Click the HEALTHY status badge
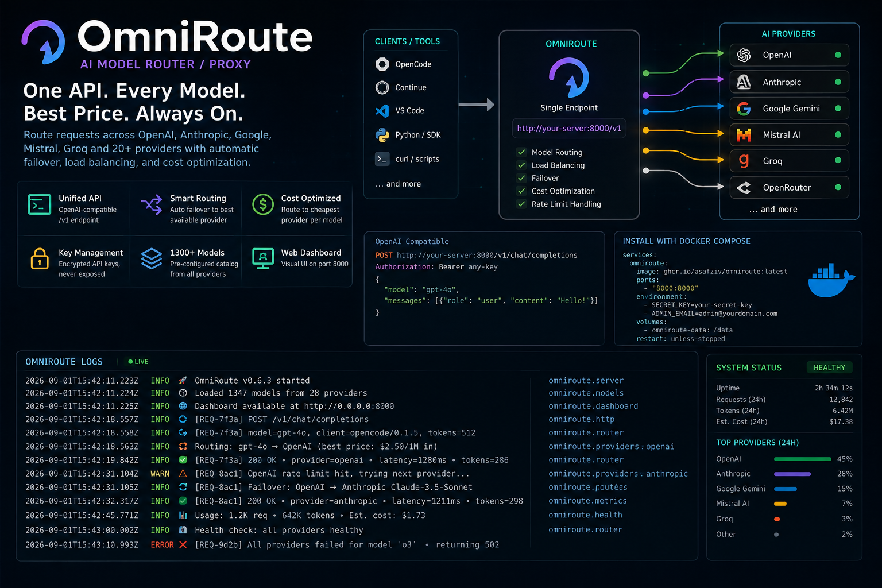 (829, 367)
